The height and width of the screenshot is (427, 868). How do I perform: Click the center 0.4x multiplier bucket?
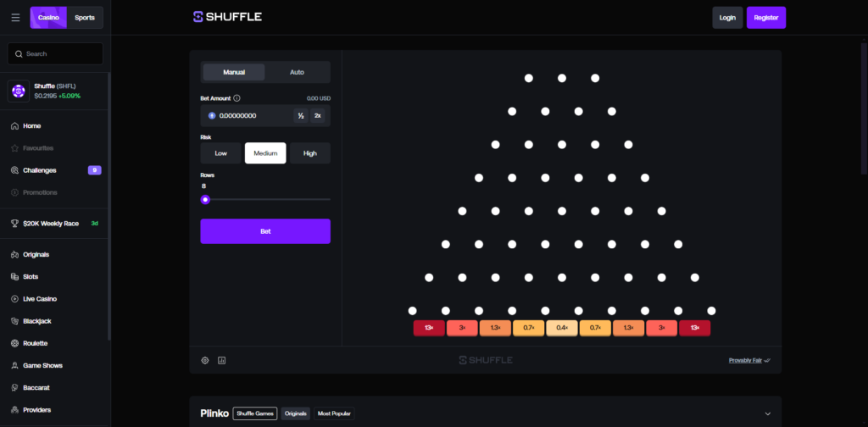point(562,328)
